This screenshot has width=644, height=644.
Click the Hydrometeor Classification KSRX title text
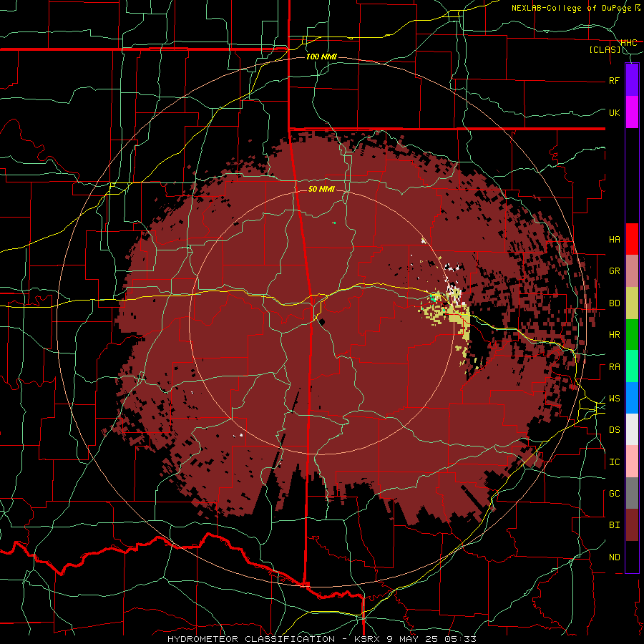pyautogui.click(x=321, y=639)
